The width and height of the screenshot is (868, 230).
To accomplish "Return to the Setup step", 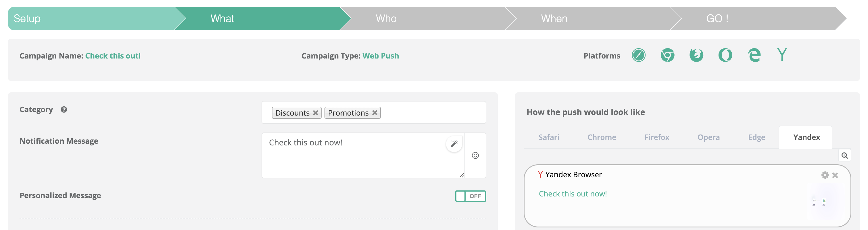I will [27, 18].
